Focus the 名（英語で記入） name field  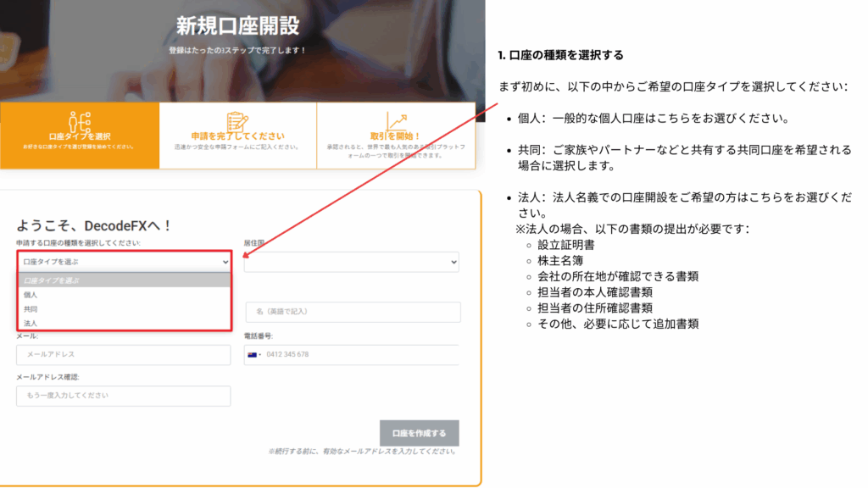tap(352, 313)
